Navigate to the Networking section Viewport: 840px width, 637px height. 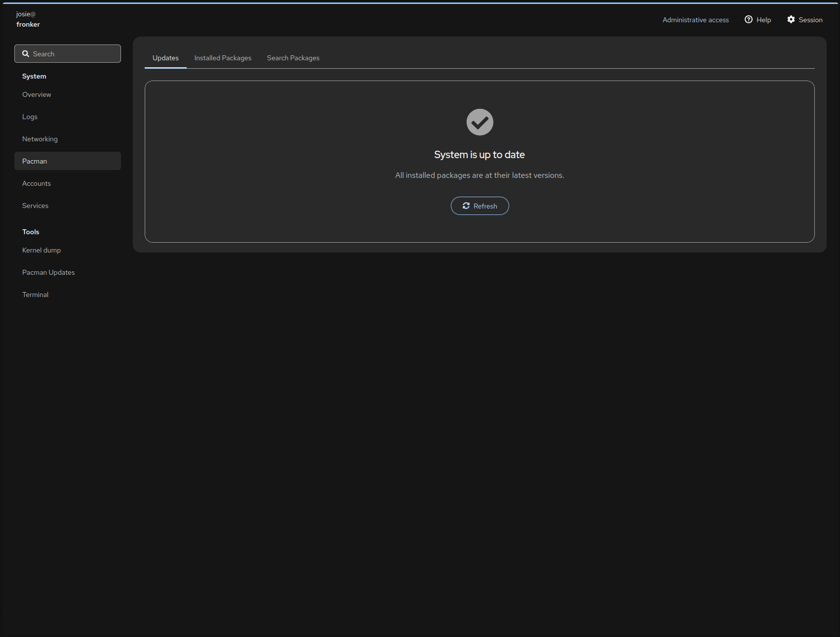[40, 139]
